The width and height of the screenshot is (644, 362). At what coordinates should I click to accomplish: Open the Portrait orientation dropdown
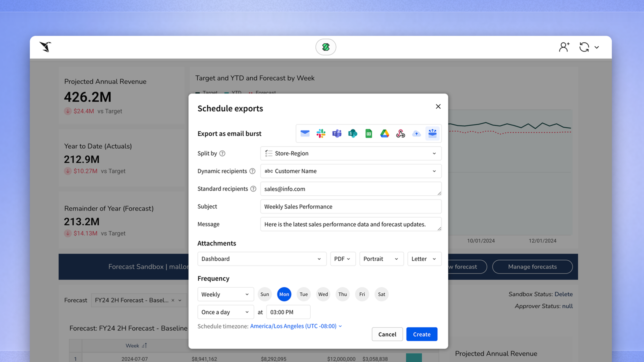(x=382, y=259)
